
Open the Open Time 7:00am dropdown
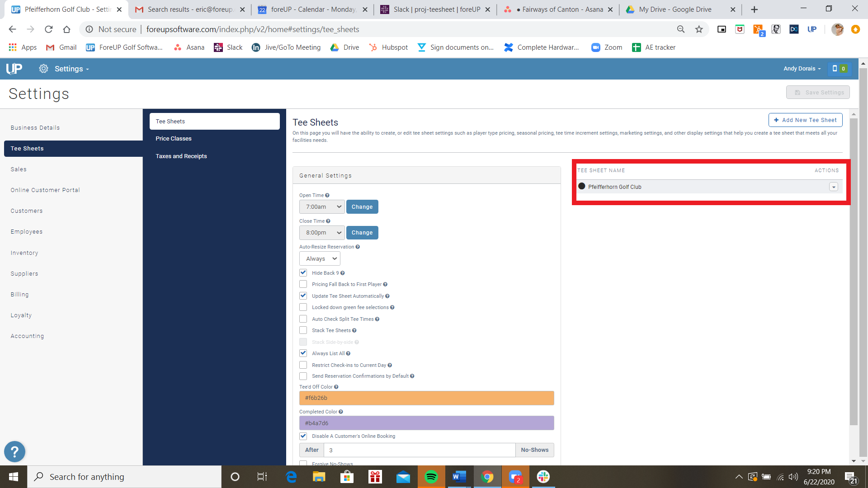pos(322,207)
